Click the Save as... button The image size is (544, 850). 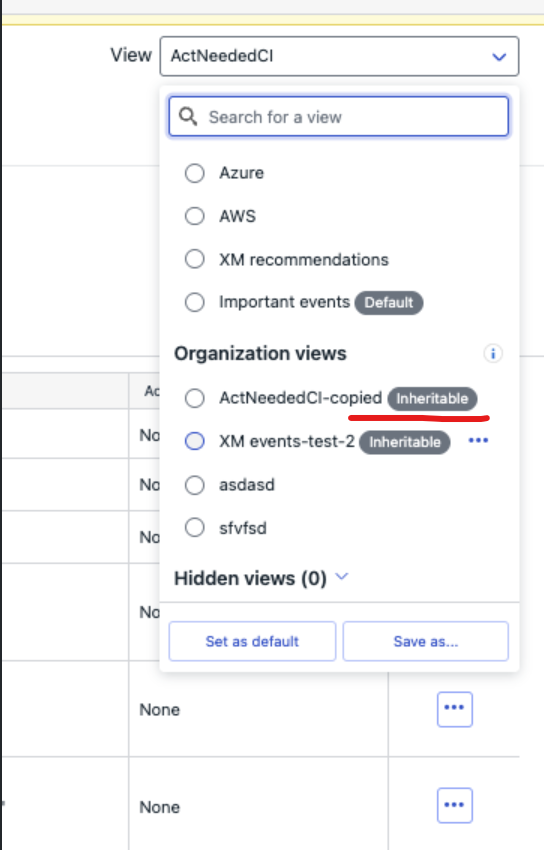tap(426, 641)
